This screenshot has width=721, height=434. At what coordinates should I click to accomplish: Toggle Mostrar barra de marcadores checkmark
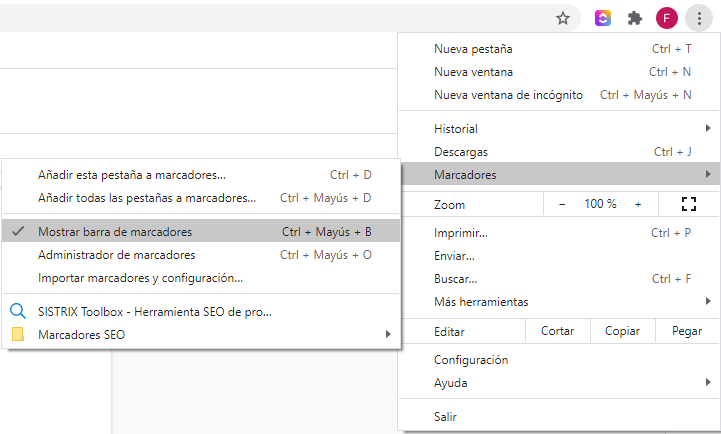tap(18, 231)
